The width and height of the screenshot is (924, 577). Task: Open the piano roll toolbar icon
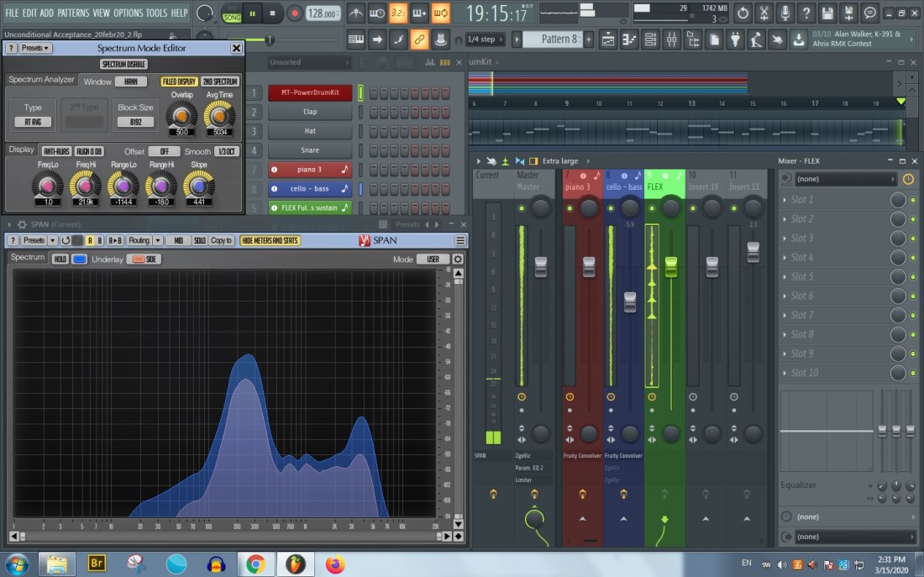629,39
